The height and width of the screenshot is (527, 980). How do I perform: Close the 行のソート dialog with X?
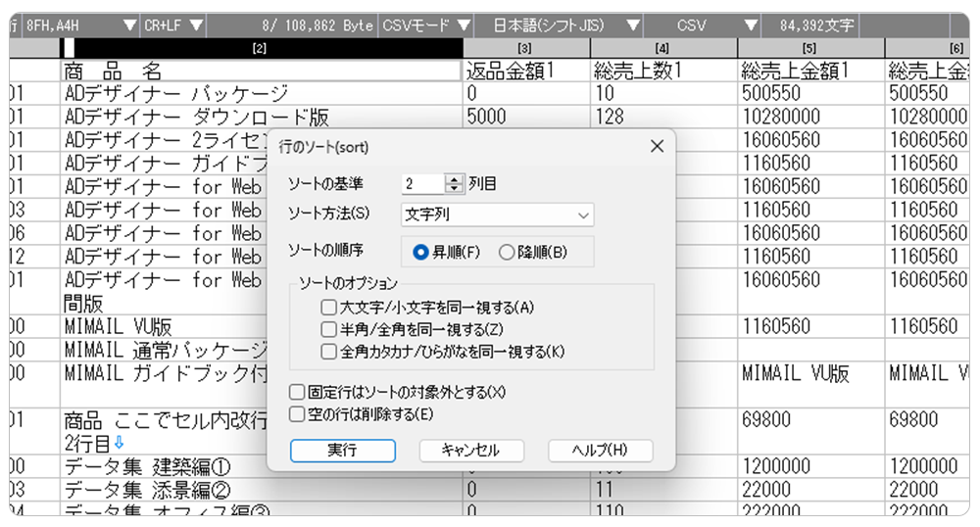[657, 147]
